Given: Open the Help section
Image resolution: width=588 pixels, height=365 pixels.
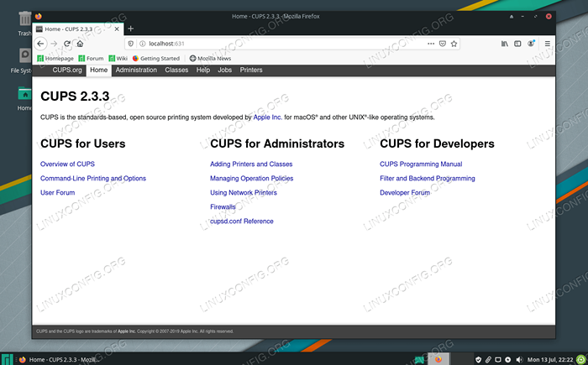Looking at the screenshot, I should point(203,70).
